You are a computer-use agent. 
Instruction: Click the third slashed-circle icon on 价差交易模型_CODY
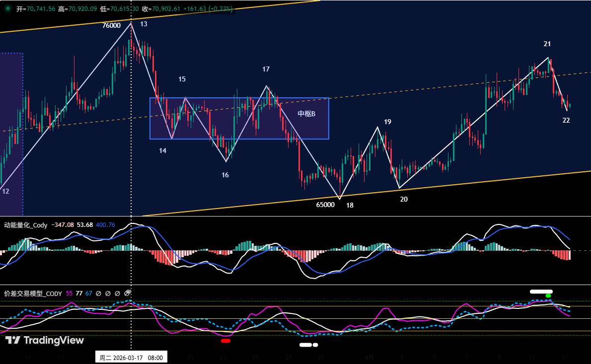tap(117, 293)
